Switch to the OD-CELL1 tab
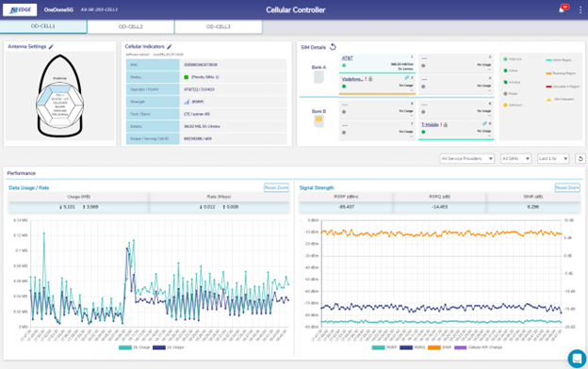Screen dimensions: 588x369 coord(43,26)
